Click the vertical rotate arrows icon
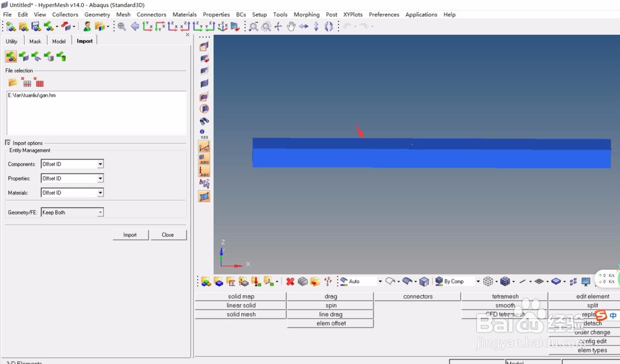620x364 pixels. [316, 27]
